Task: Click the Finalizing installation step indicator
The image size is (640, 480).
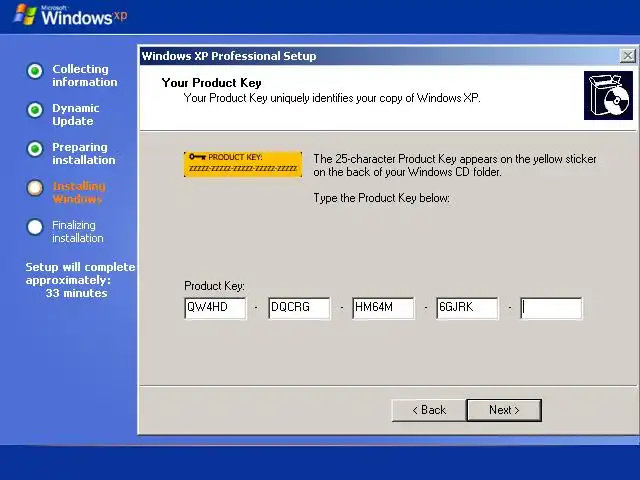Action: coord(35,227)
